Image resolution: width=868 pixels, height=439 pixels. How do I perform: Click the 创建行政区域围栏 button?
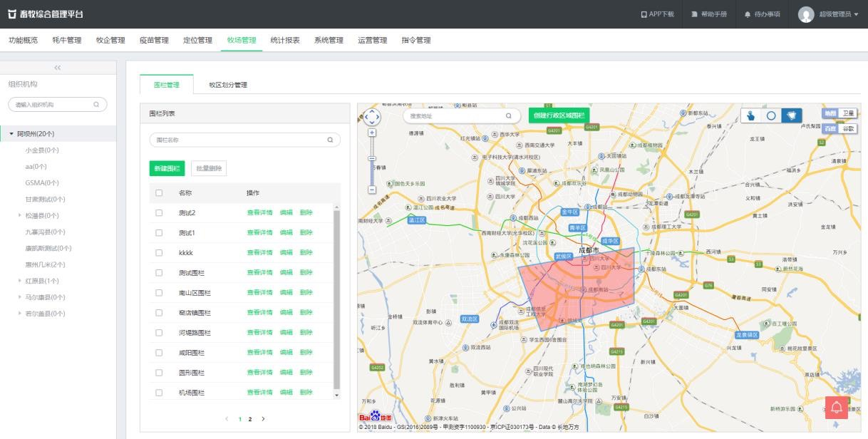559,115
